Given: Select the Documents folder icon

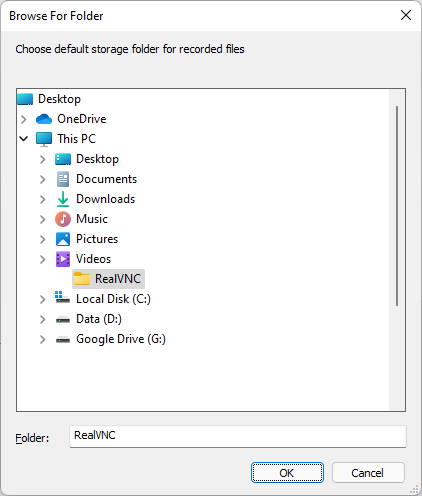Looking at the screenshot, I should click(63, 179).
